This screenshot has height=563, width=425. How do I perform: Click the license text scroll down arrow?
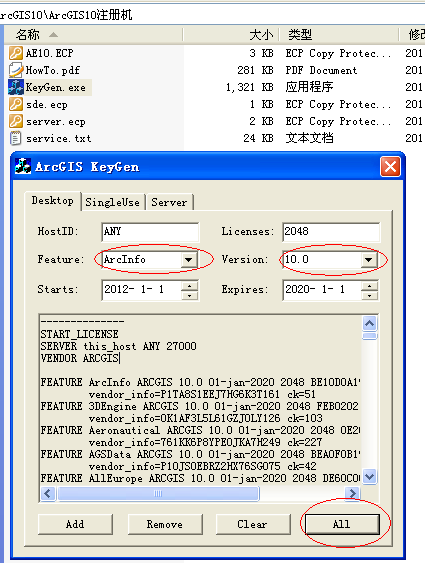[369, 477]
